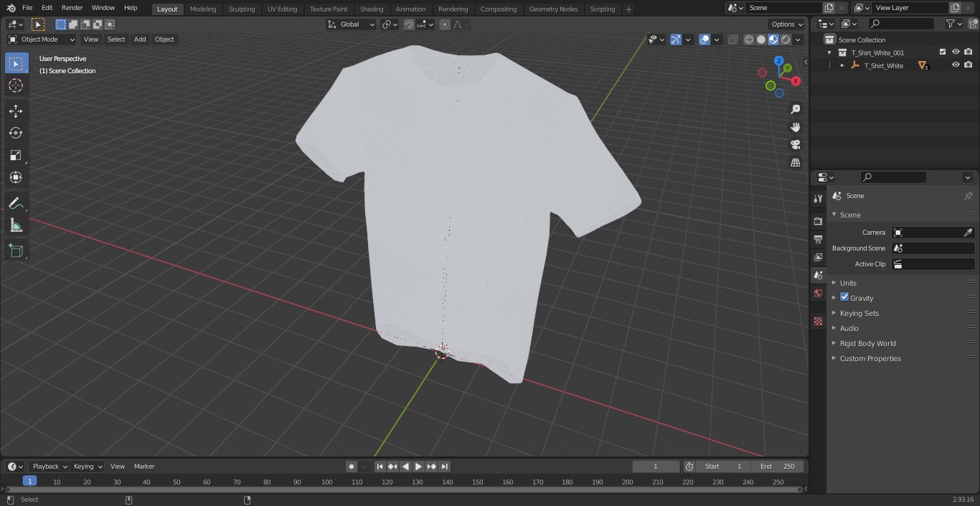Viewport: 980px width, 506px height.
Task: Pin the Scene properties panel
Action: (x=968, y=196)
